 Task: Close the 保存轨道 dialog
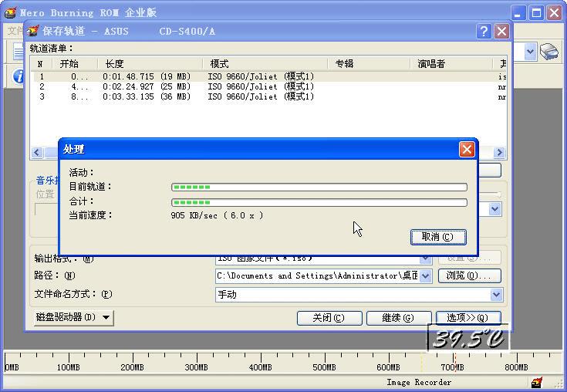501,32
